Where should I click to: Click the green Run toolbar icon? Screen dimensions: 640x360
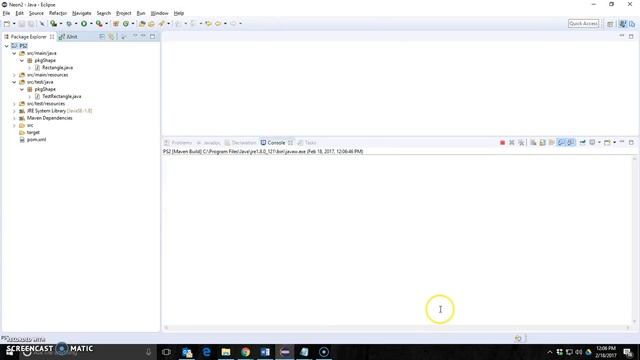click(84, 24)
